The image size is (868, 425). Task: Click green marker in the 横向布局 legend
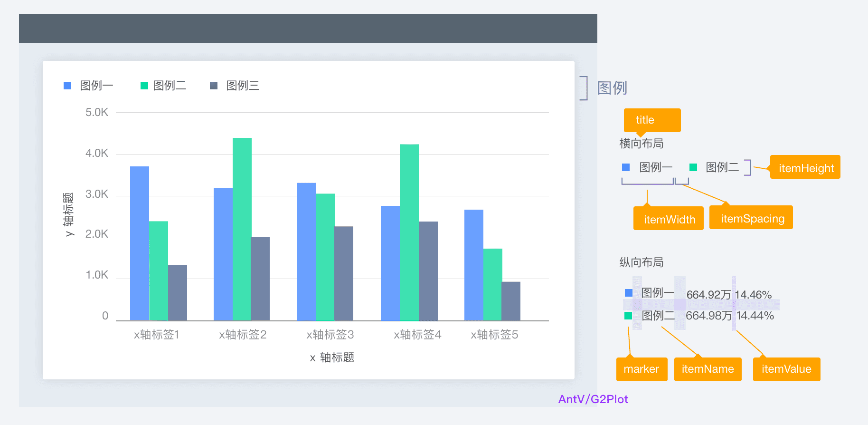click(693, 167)
